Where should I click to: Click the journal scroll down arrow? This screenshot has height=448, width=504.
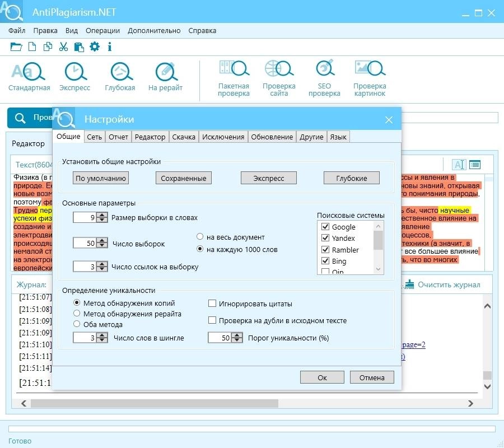[x=487, y=386]
